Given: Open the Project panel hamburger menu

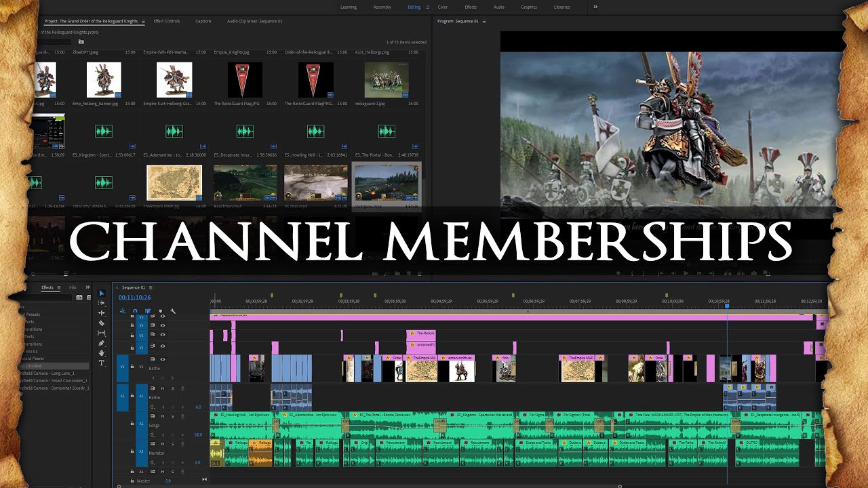Looking at the screenshot, I should point(143,21).
